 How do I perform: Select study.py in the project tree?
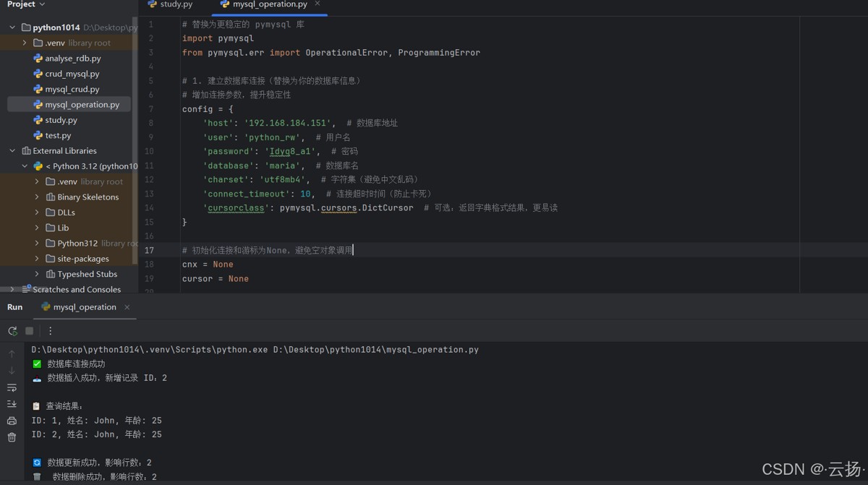61,120
